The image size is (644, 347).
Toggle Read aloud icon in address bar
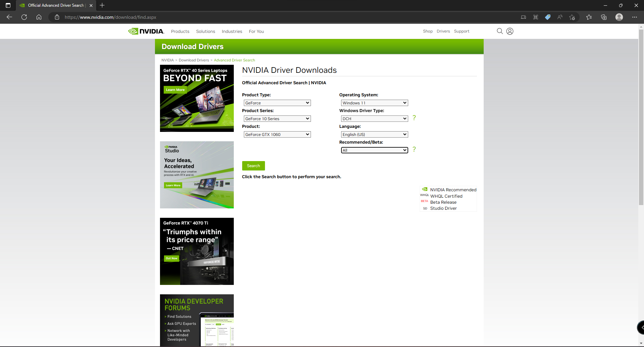[560, 17]
